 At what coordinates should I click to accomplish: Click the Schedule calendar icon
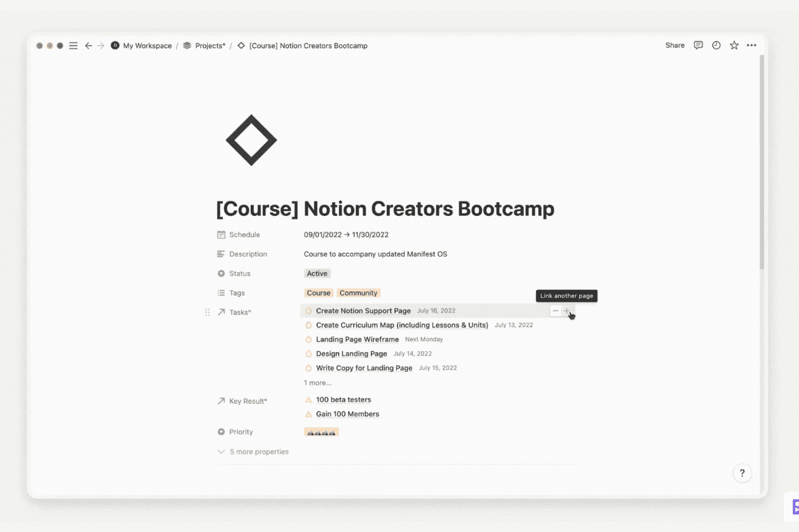(x=221, y=235)
